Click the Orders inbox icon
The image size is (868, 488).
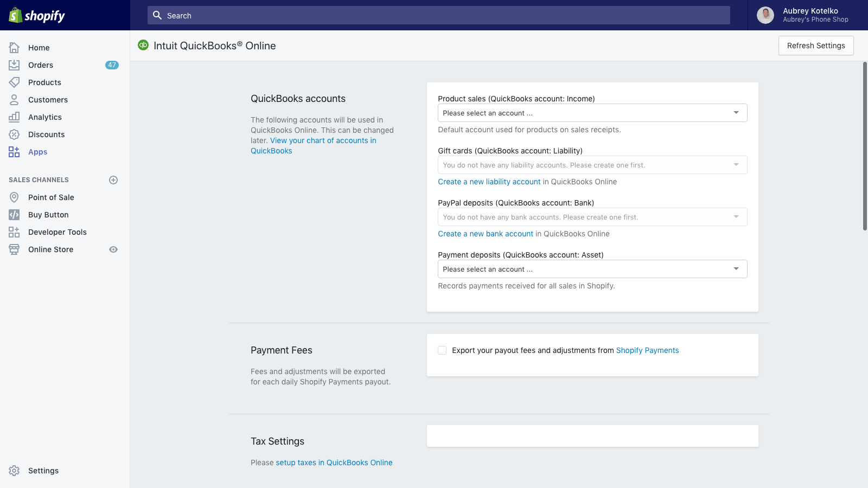(x=15, y=65)
